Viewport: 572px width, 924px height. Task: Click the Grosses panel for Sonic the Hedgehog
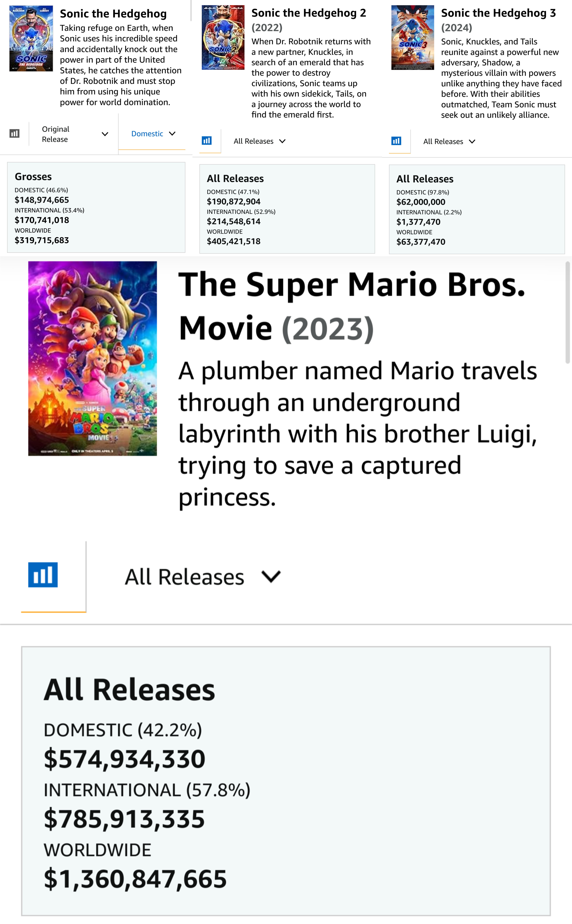pyautogui.click(x=96, y=207)
